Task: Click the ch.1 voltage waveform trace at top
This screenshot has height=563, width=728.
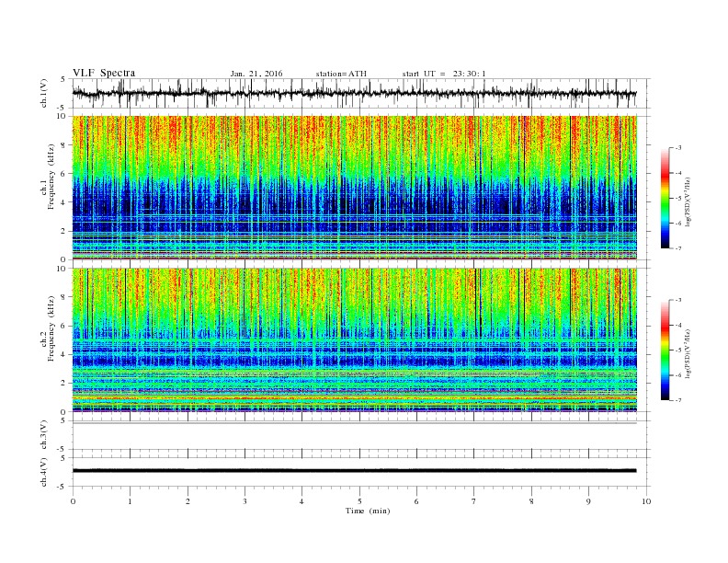Action: pos(354,93)
